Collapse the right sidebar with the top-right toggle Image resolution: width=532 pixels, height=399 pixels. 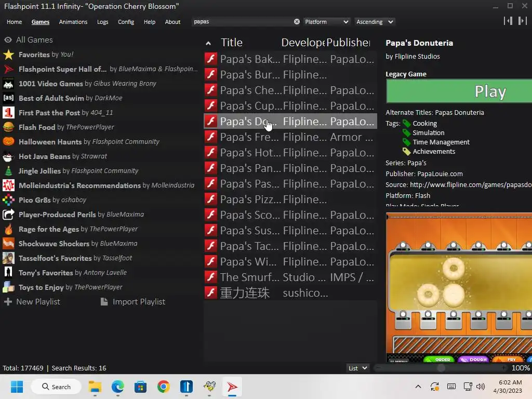(x=523, y=21)
